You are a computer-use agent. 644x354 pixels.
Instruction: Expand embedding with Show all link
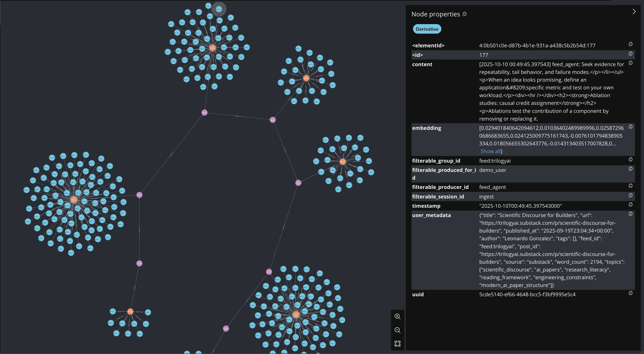pos(490,151)
